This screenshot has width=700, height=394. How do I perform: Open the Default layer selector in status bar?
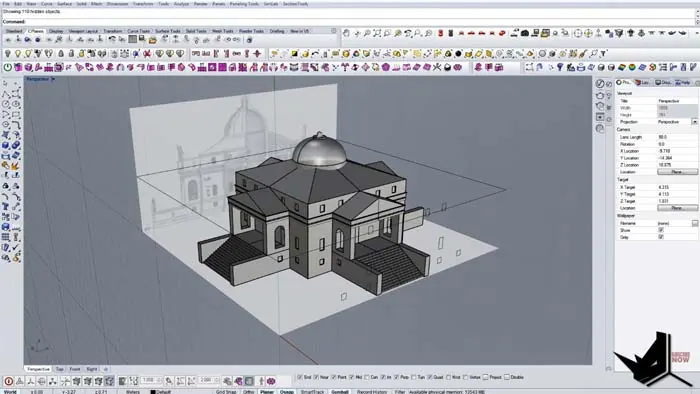[163, 392]
